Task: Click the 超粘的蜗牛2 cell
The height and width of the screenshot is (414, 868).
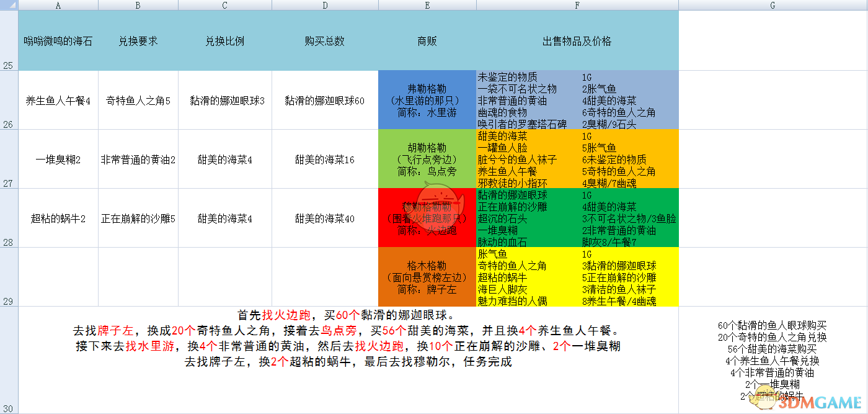Action: pos(58,218)
